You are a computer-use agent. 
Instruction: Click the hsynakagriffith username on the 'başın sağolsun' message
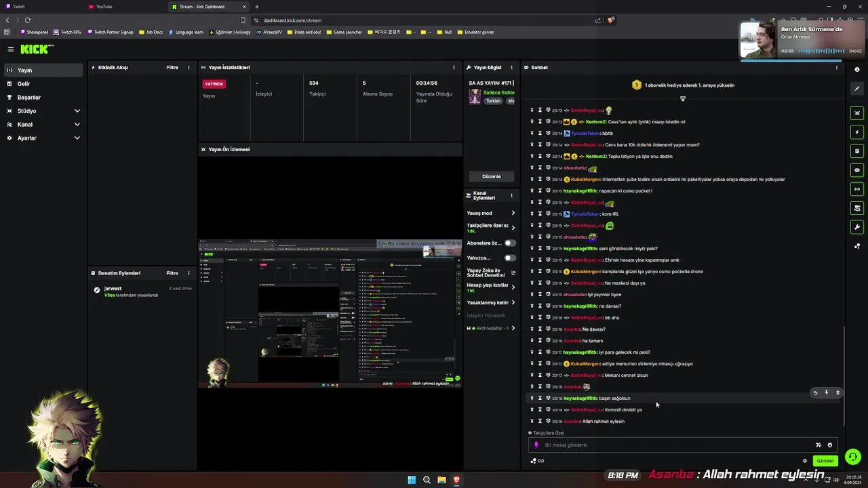tap(580, 399)
